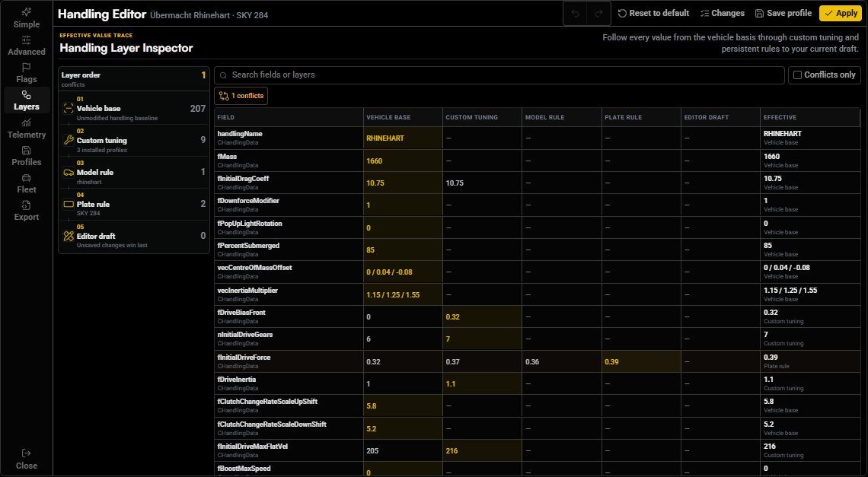Viewport: 868px width, 477px height.
Task: Click fInitialDriveForce custom tuning value 0.37
Action: 453,362
